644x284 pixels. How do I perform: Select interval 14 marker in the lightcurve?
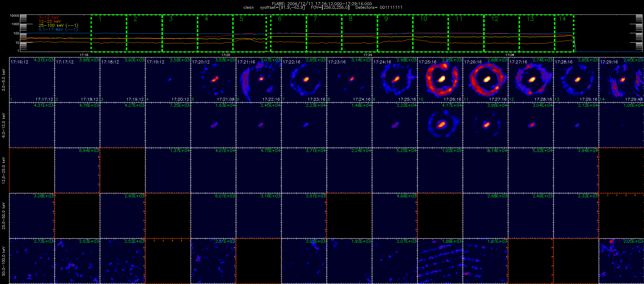(x=562, y=19)
